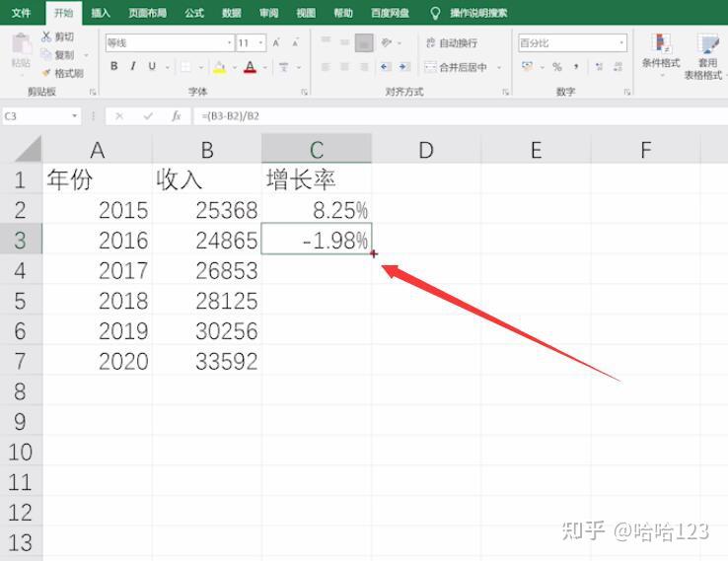The width and height of the screenshot is (728, 561).
Task: Open Format as Table (套用表格格式)
Action: coord(705,56)
